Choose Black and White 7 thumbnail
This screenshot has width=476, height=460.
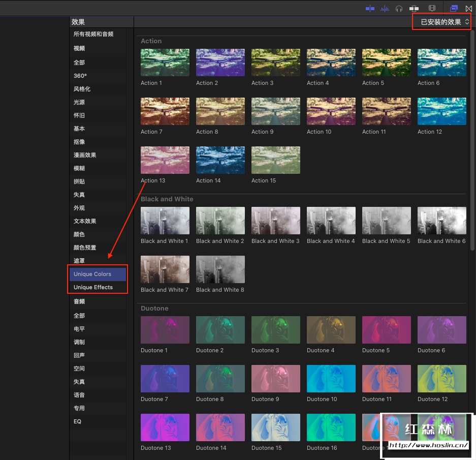coord(165,269)
